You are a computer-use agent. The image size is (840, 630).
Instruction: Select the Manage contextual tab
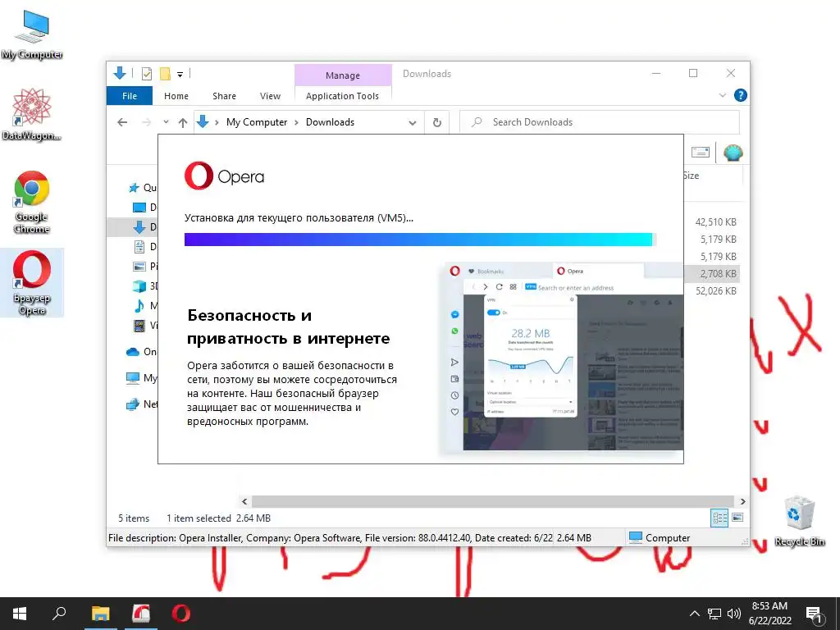click(x=343, y=75)
